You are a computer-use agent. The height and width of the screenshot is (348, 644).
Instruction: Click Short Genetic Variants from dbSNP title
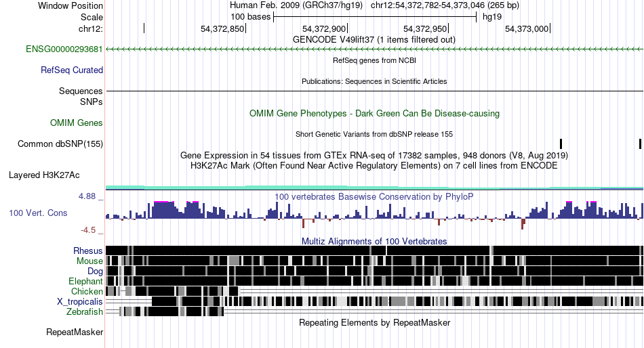(374, 134)
